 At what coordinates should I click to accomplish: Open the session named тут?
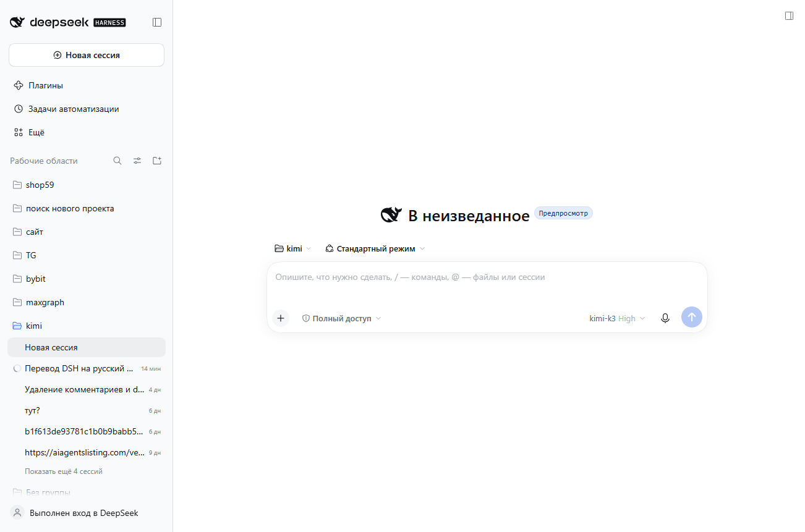tap(87, 410)
